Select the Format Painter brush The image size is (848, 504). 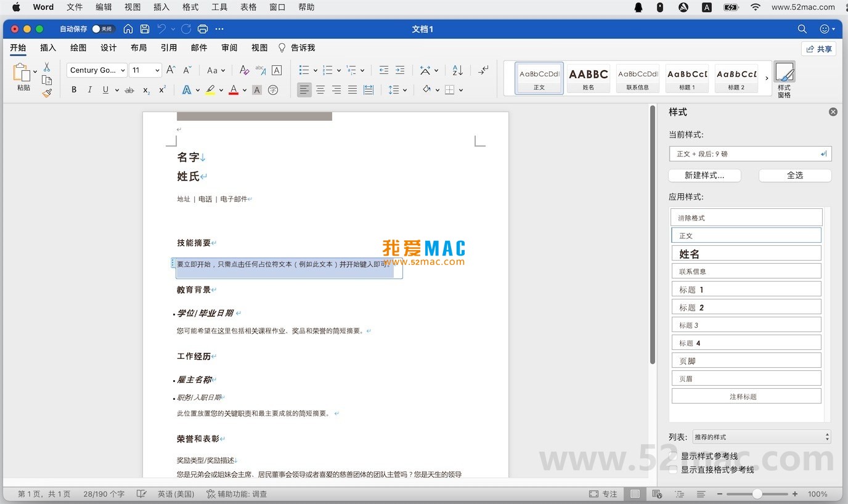click(47, 93)
